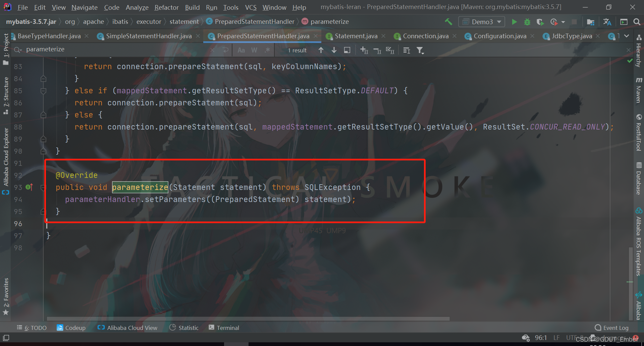Expand the hidden editor tabs chevron
644x346 pixels.
pyautogui.click(x=627, y=36)
